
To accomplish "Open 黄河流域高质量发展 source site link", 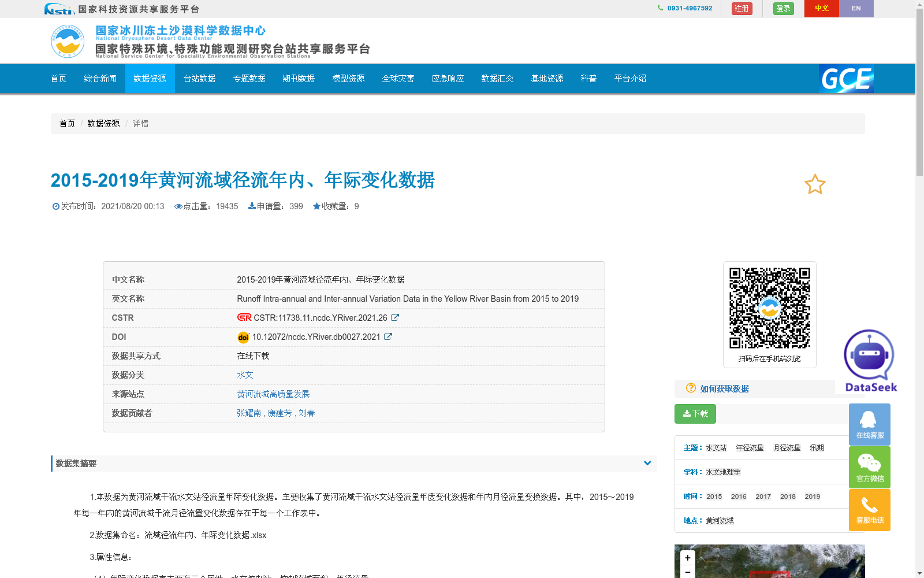I will (x=273, y=394).
